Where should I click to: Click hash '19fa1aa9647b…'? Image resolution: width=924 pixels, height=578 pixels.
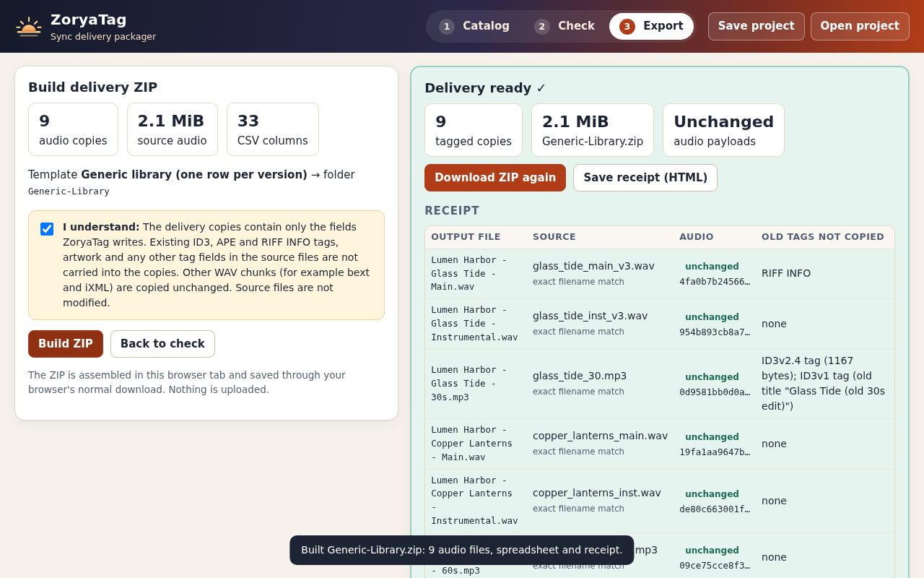point(715,452)
